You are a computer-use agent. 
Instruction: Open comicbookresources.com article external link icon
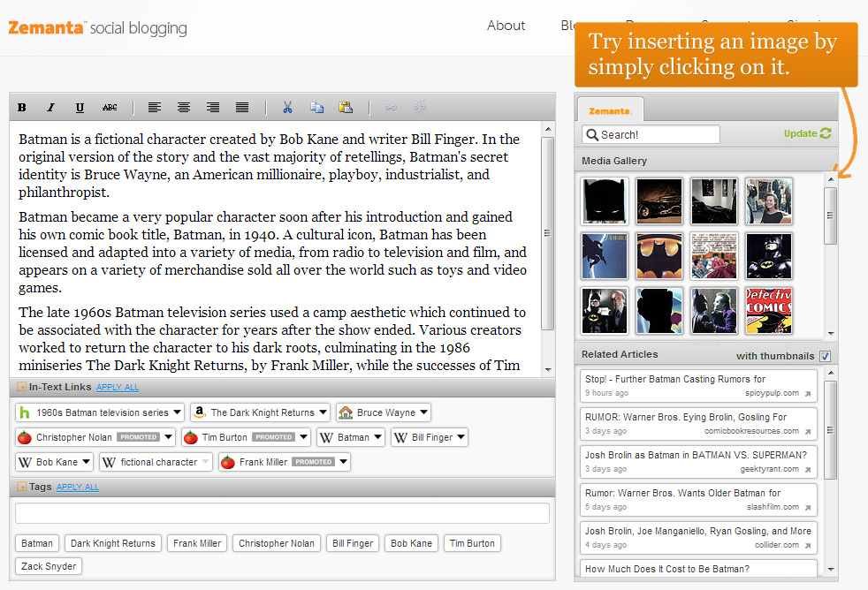[808, 431]
